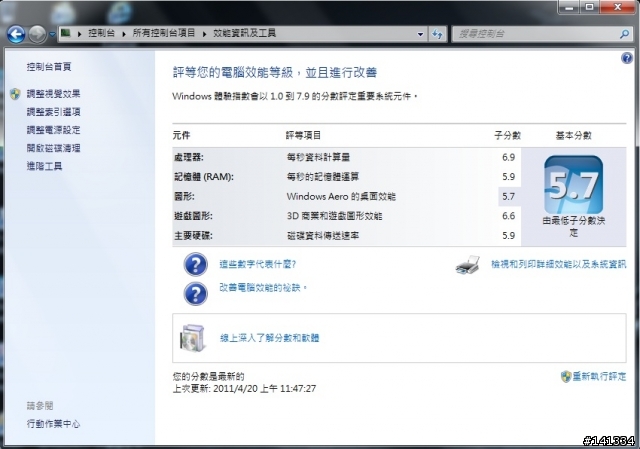Click 磁碟資料傳送速率 description text

pos(323,236)
